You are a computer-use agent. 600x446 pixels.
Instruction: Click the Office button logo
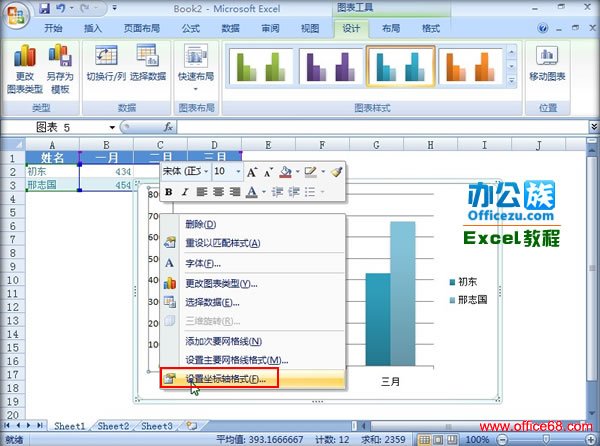pos(16,15)
